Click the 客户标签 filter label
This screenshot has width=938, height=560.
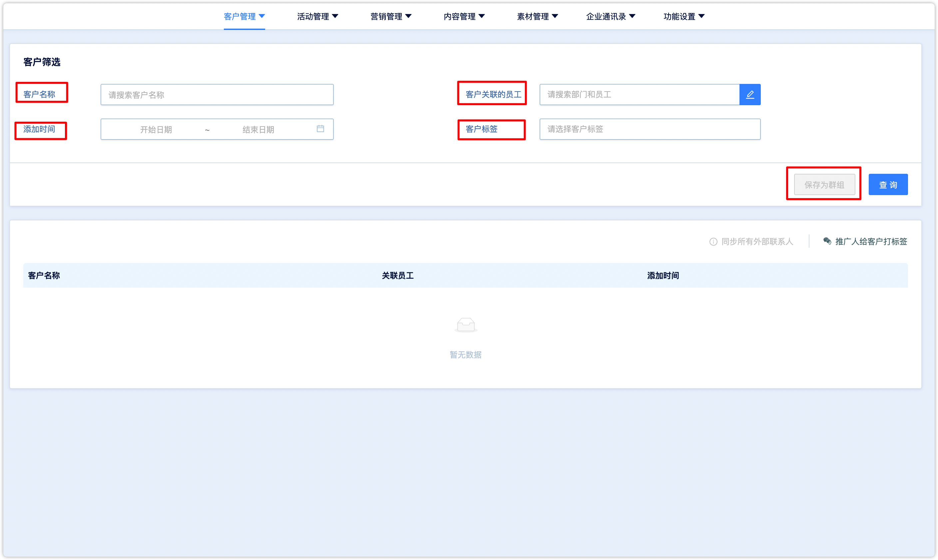(x=481, y=129)
